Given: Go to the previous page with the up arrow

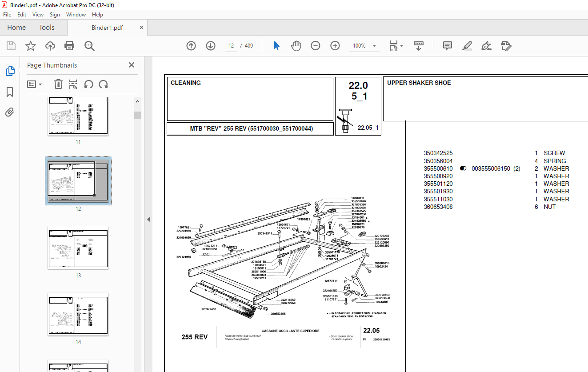Looking at the screenshot, I should click(x=191, y=46).
